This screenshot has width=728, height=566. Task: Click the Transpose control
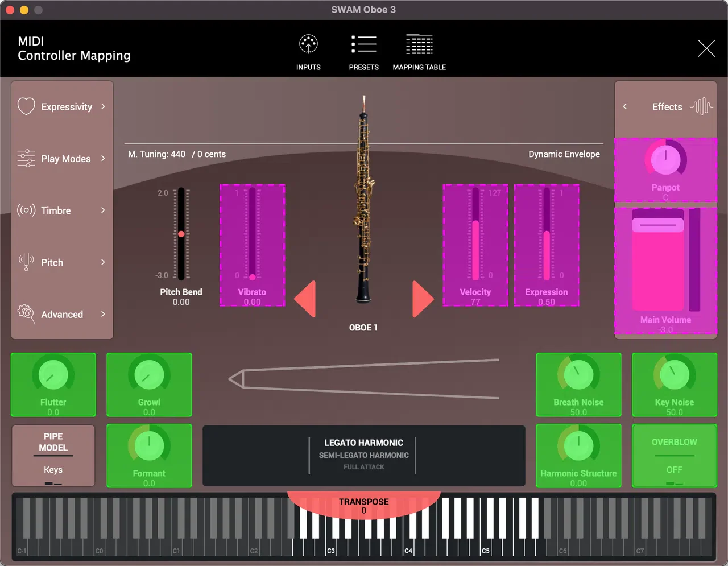pos(364,506)
